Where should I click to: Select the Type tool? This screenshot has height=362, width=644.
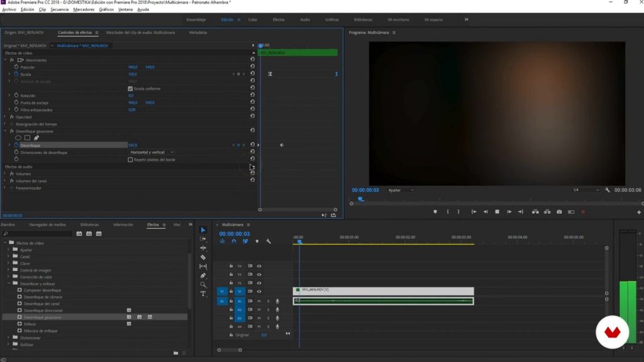[x=203, y=293]
